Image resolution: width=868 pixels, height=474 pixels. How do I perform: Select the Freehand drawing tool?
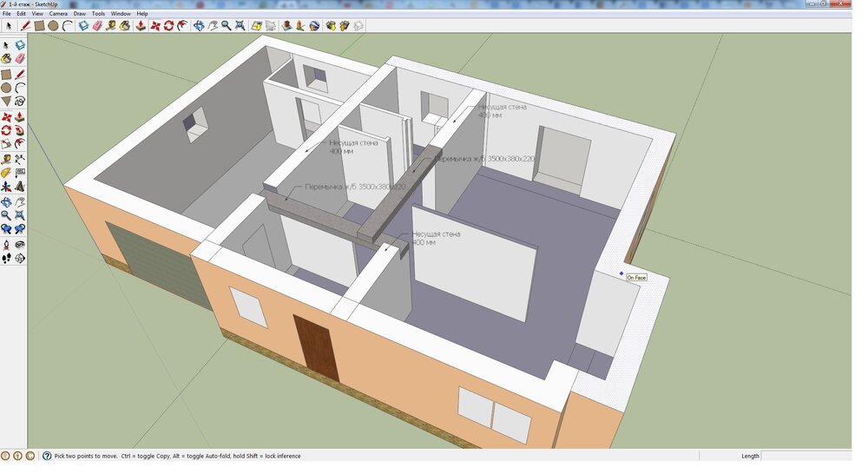(x=19, y=102)
